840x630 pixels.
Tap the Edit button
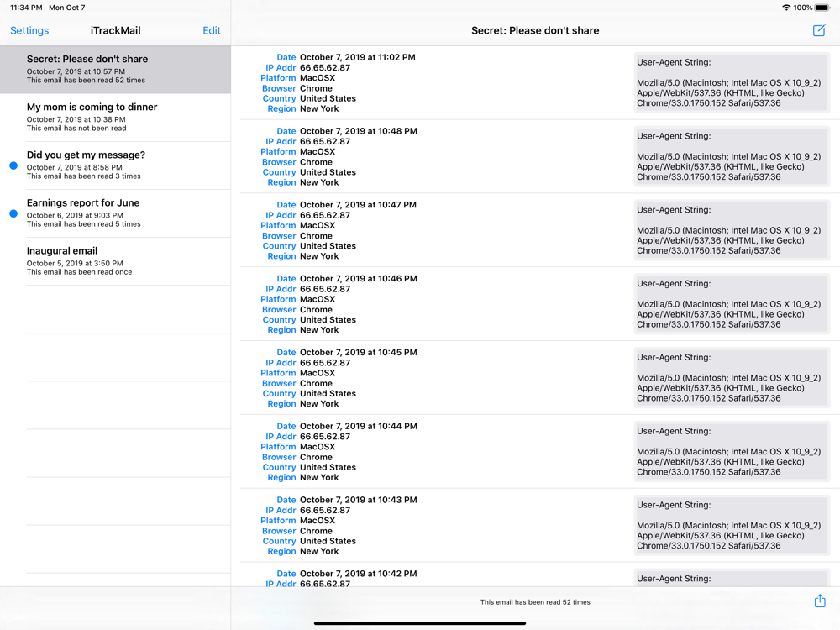(x=212, y=30)
